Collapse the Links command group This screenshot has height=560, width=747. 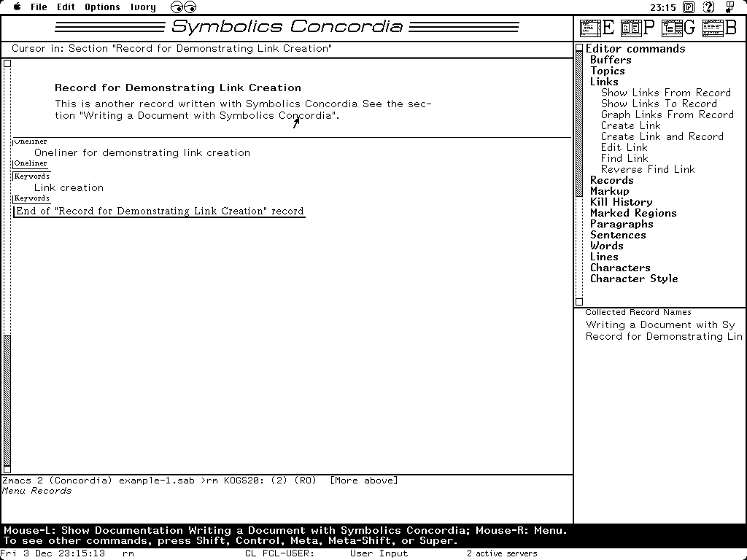[604, 82]
